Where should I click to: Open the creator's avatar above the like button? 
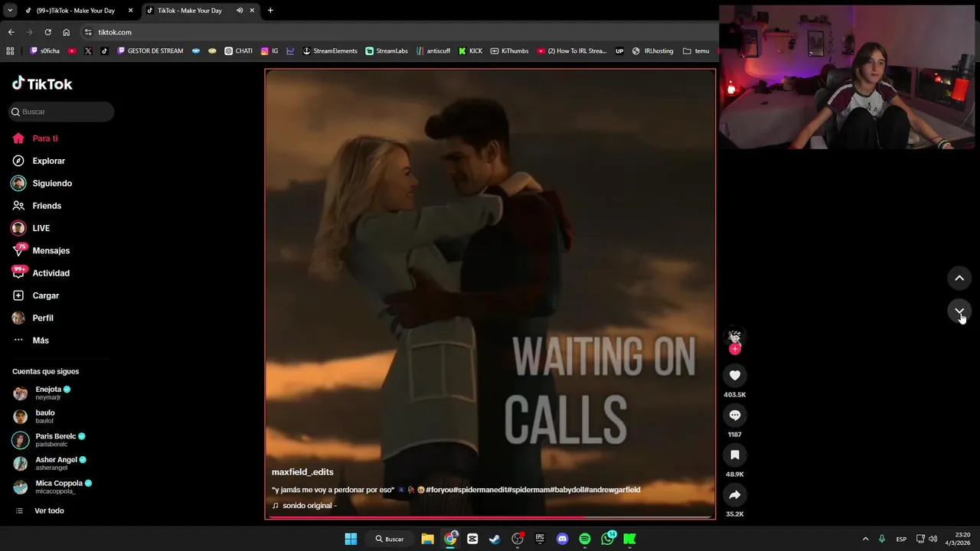pyautogui.click(x=734, y=337)
